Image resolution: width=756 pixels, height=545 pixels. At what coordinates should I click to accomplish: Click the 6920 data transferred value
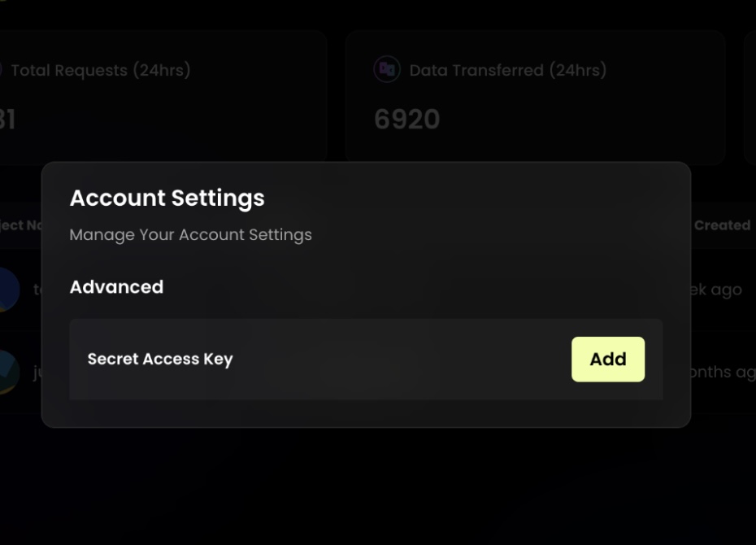[x=407, y=119]
